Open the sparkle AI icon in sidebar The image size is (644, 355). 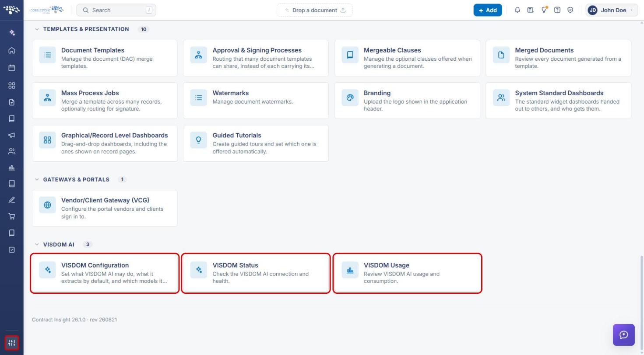click(x=12, y=33)
